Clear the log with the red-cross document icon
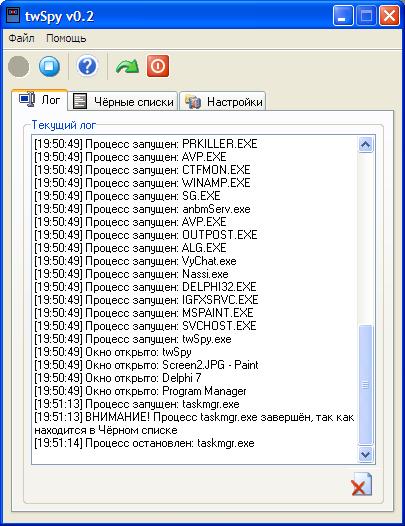 click(x=362, y=484)
